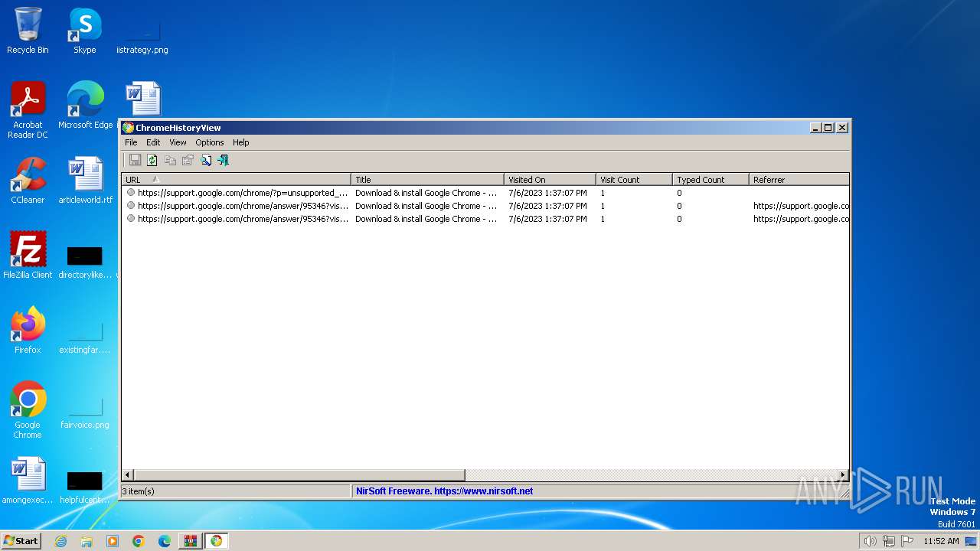Click the network tray icon

point(889,541)
